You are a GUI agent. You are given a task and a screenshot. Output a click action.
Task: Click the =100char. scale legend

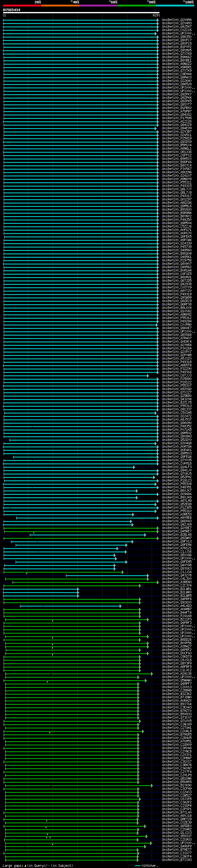(x=146, y=865)
